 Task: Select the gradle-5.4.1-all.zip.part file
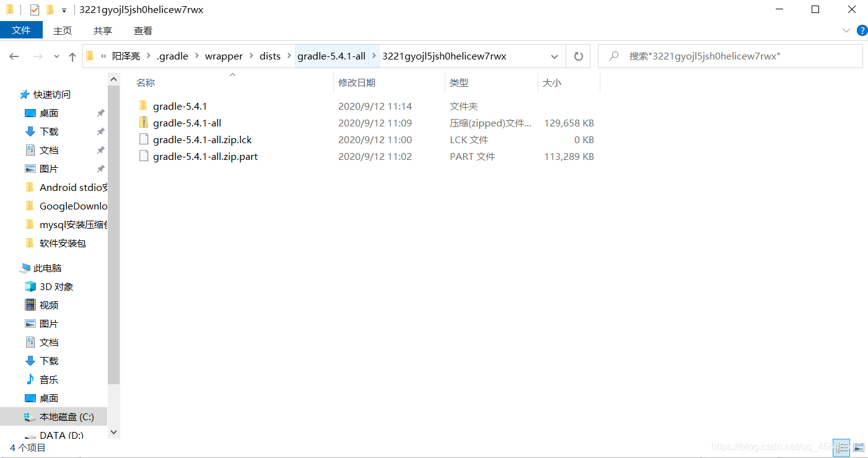tap(204, 156)
